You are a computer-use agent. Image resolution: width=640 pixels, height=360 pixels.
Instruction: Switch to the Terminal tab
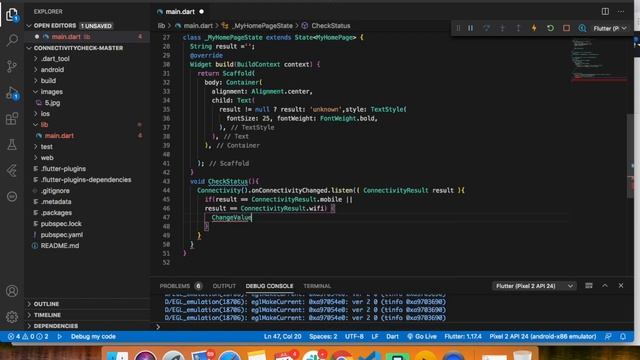[317, 286]
